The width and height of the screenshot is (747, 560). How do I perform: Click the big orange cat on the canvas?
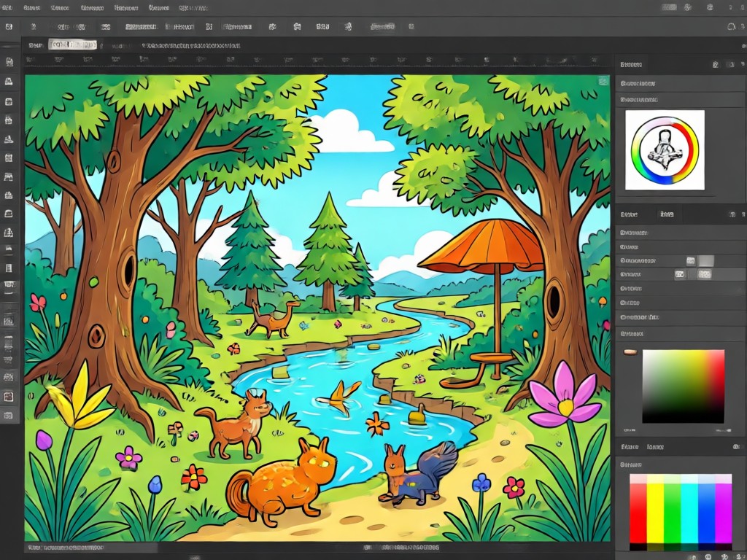pos(281,481)
